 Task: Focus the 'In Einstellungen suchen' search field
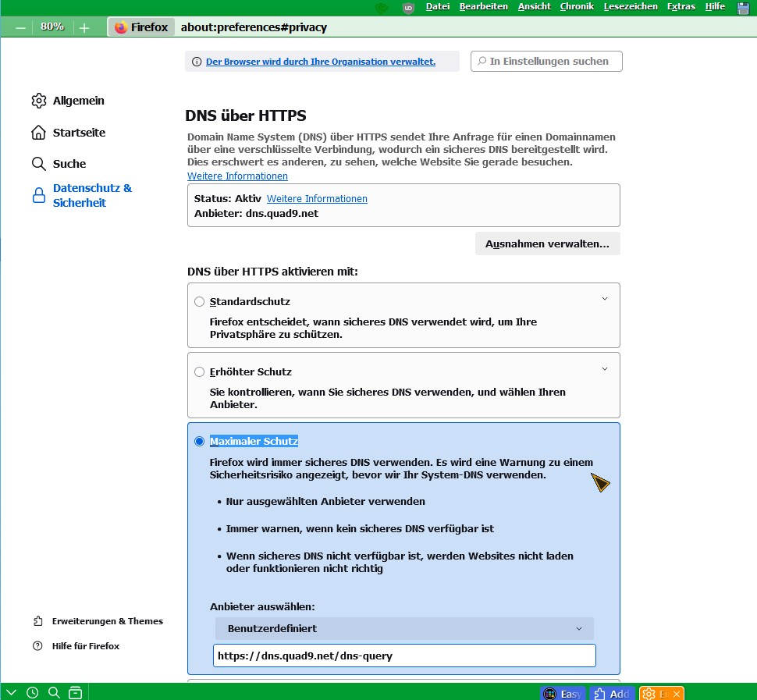(546, 62)
